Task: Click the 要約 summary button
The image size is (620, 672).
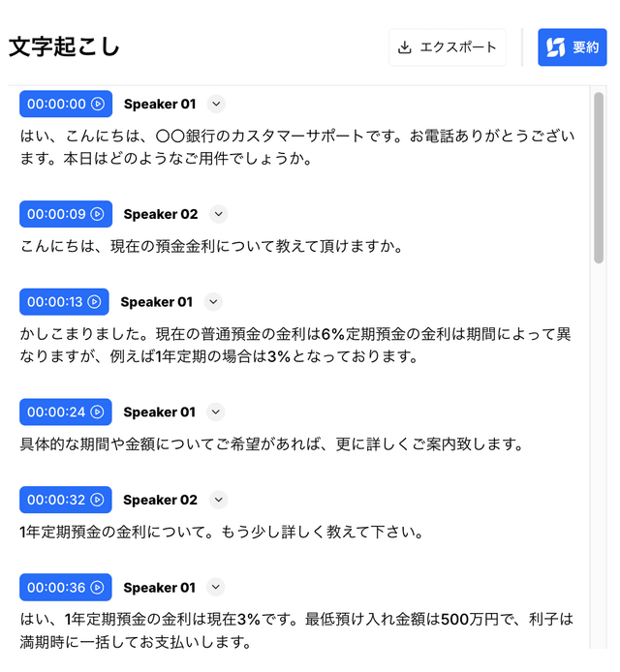Action: pos(573,47)
